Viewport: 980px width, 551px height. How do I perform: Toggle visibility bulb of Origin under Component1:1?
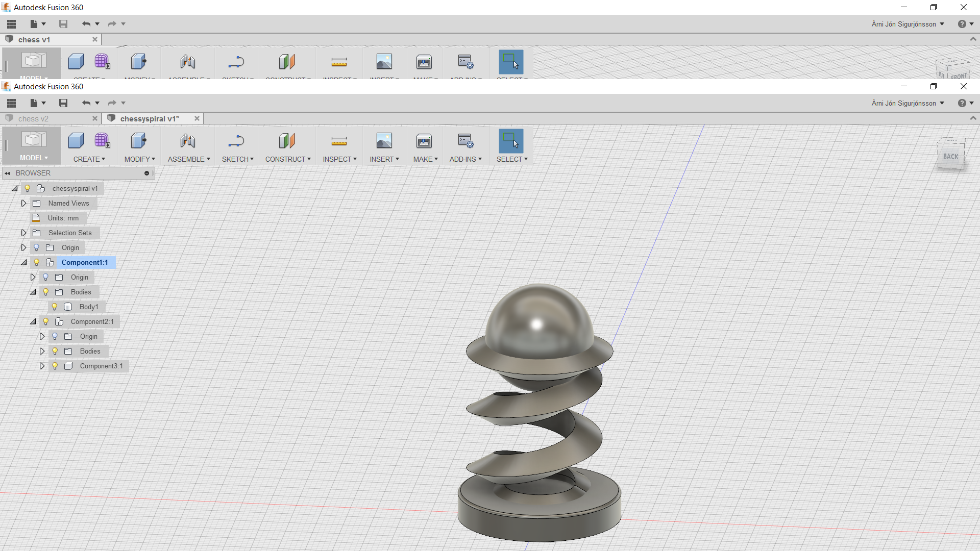[45, 277]
